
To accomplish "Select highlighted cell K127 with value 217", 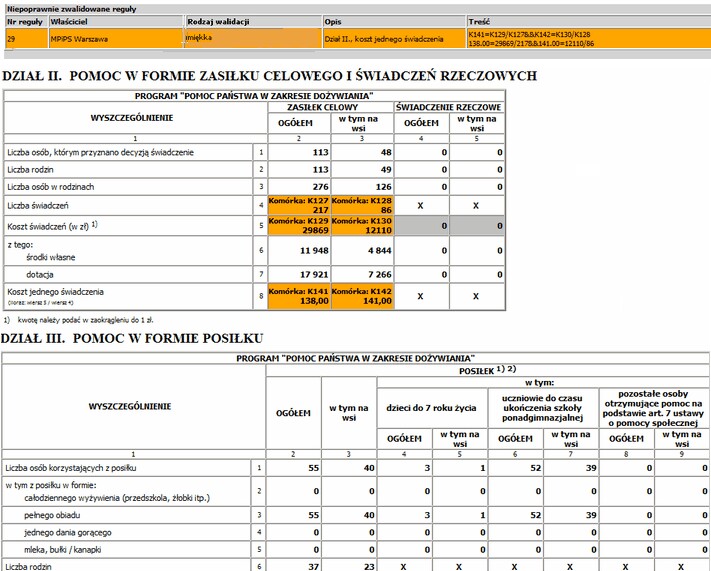I will point(299,204).
